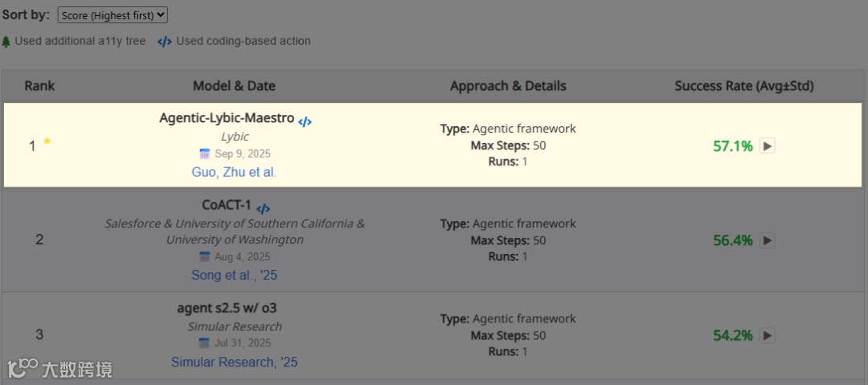
Task: Click the calendar icon for Jul 31, 2025
Action: pos(204,343)
